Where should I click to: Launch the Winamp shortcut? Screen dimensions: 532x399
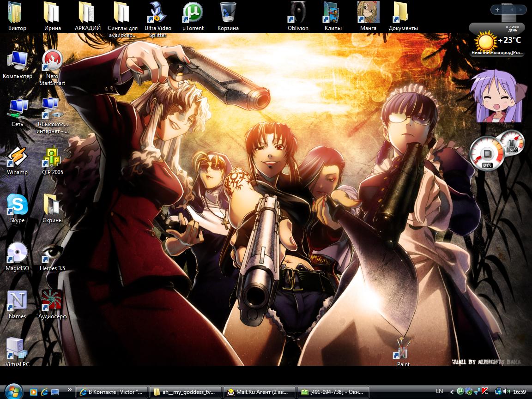tap(17, 161)
